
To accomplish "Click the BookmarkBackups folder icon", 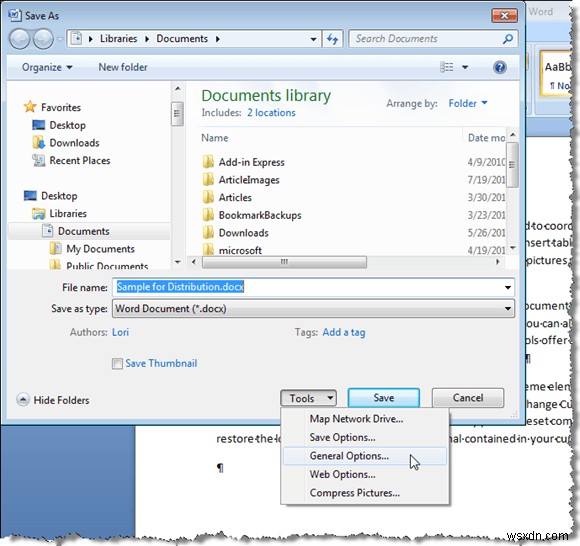I will tap(208, 215).
